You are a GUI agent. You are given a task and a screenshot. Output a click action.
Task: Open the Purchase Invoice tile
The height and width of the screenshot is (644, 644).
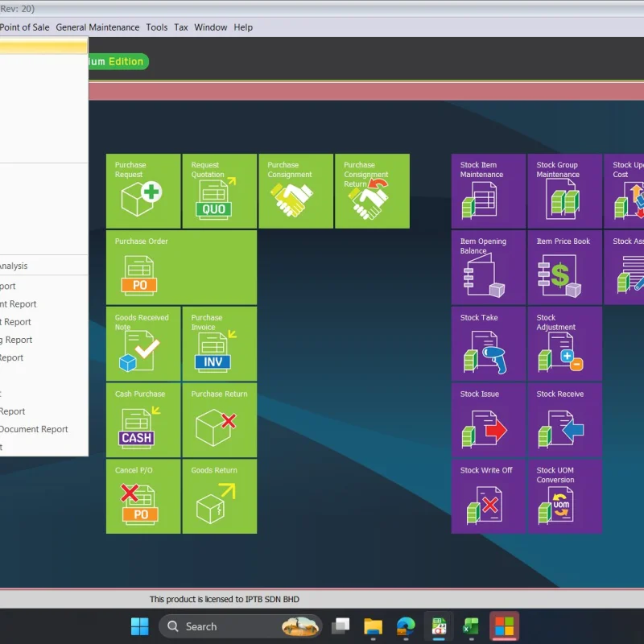[219, 344]
